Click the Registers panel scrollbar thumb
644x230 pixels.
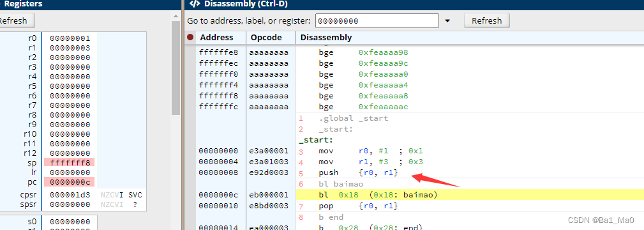coord(176,68)
